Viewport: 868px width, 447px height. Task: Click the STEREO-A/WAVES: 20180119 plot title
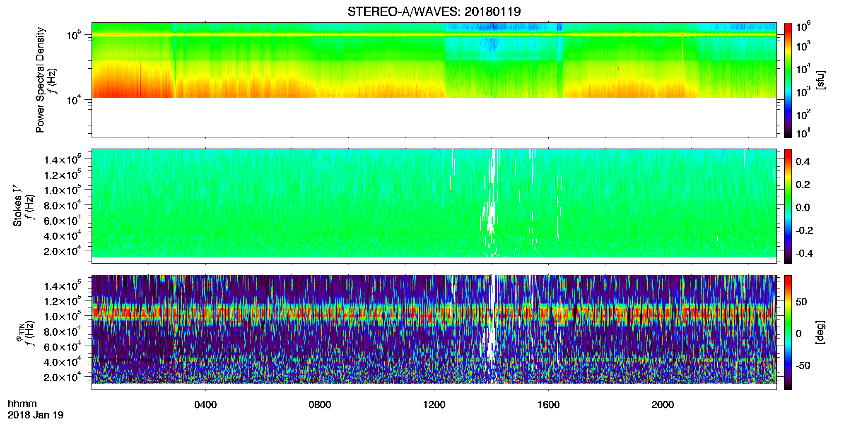click(x=434, y=12)
